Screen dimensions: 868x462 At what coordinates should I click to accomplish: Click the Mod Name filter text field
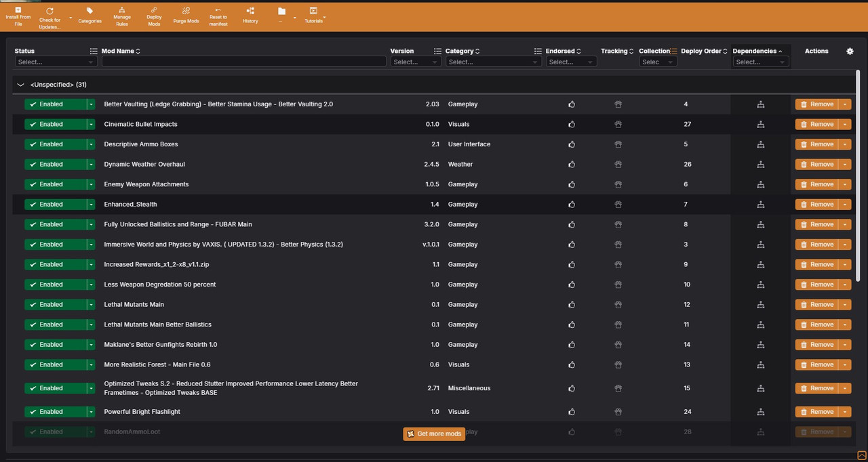(x=244, y=62)
